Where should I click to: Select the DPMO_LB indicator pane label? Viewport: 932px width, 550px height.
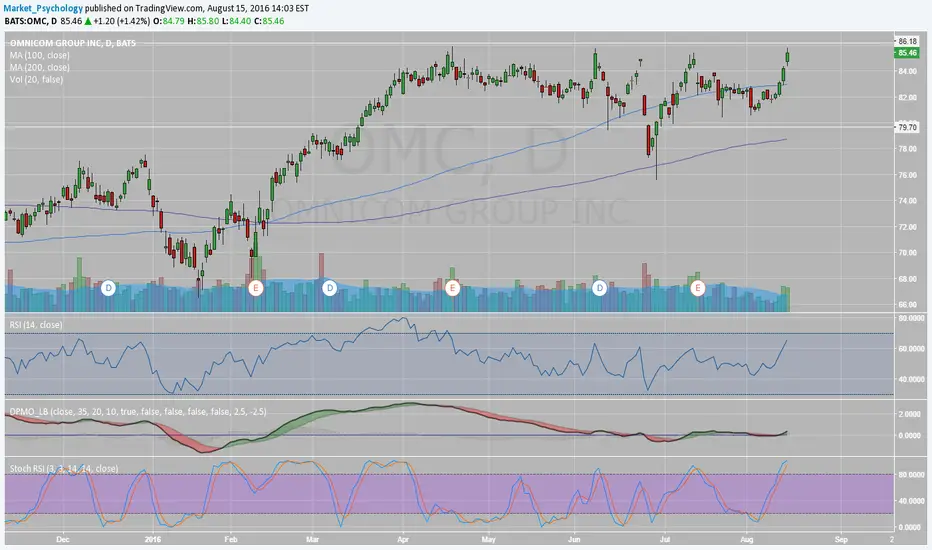pyautogui.click(x=138, y=411)
